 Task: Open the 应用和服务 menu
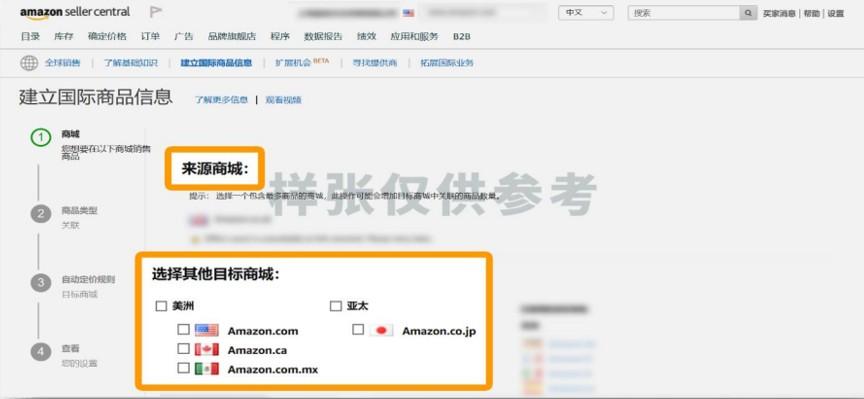pos(414,36)
